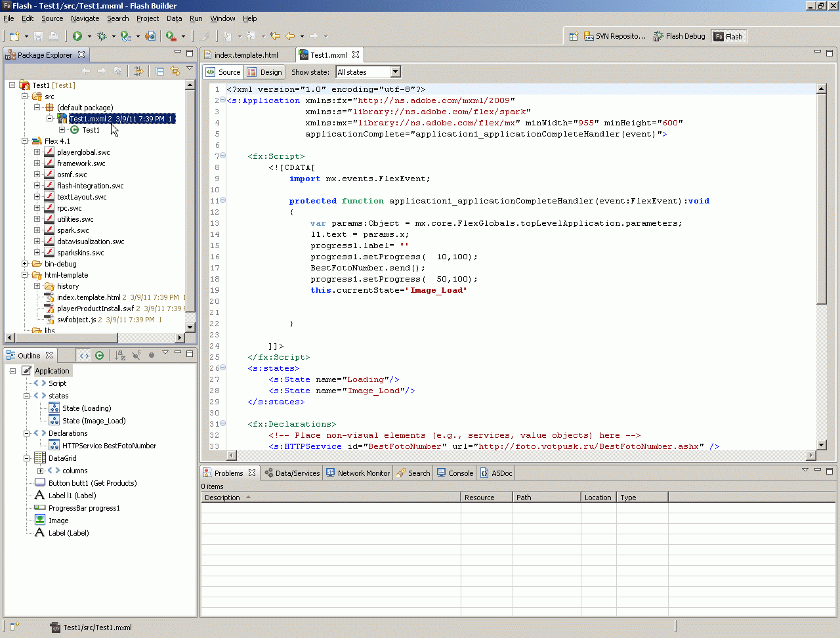Screen dimensions: 840x638
Task: Switch to the Flash Debug perspective
Action: 679,37
